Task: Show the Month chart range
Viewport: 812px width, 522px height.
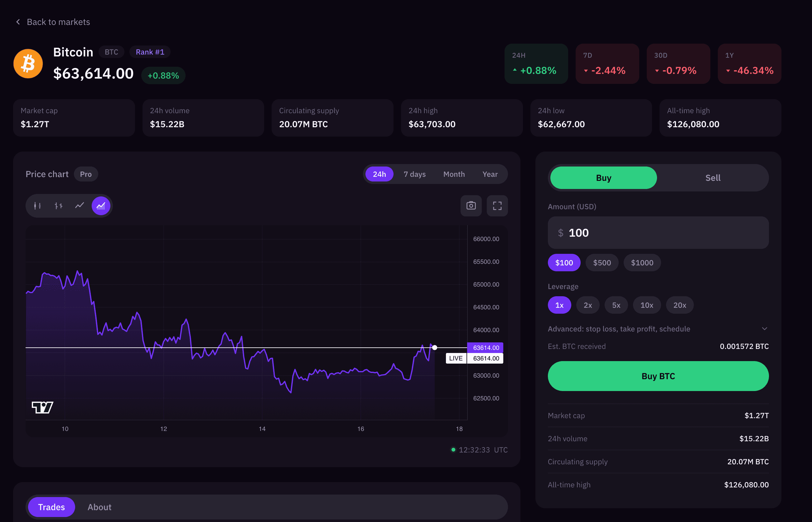Action: (x=454, y=174)
